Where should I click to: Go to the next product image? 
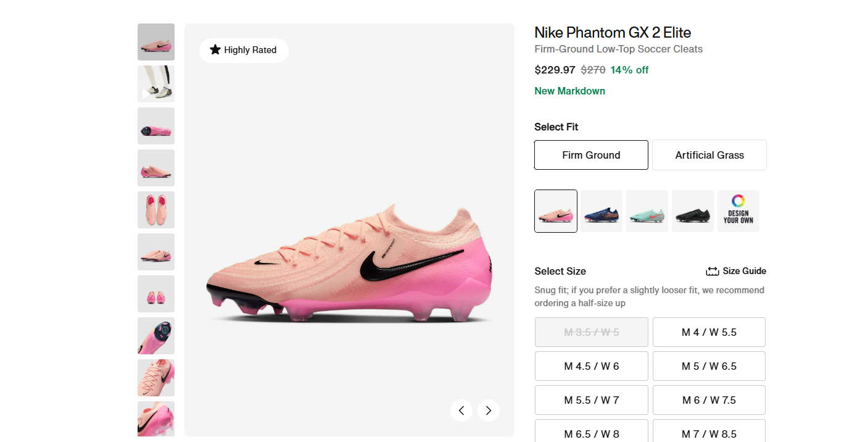coord(488,410)
